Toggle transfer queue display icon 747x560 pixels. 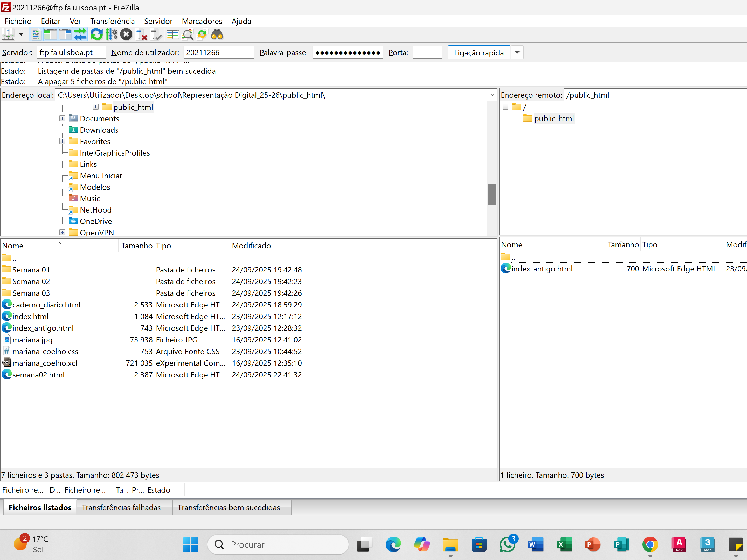coord(80,34)
